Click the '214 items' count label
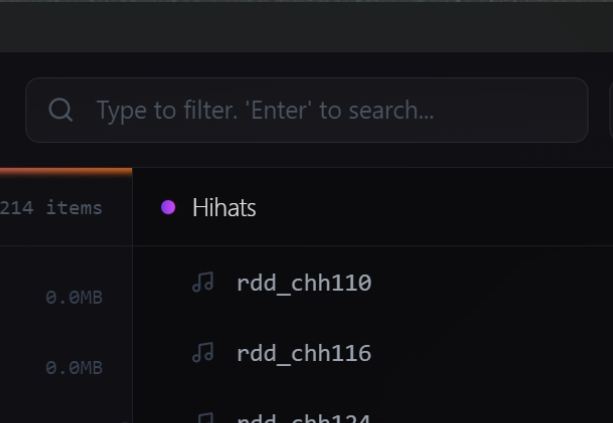Image resolution: width=613 pixels, height=423 pixels. click(52, 208)
